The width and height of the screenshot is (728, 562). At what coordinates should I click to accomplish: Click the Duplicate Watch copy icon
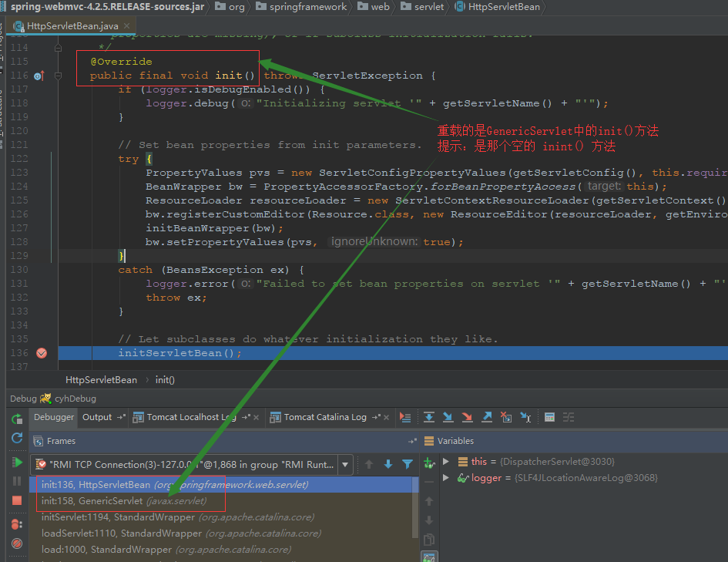pos(429,539)
